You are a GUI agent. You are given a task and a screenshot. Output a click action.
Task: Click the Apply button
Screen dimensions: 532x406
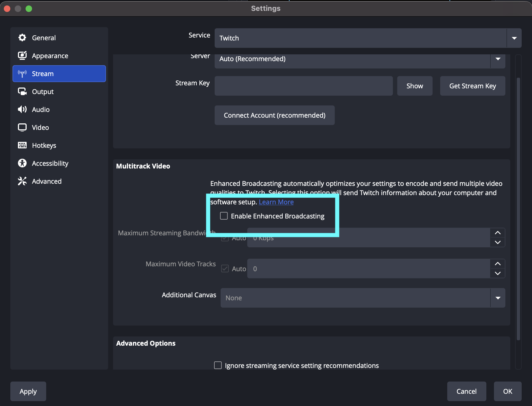(28, 391)
